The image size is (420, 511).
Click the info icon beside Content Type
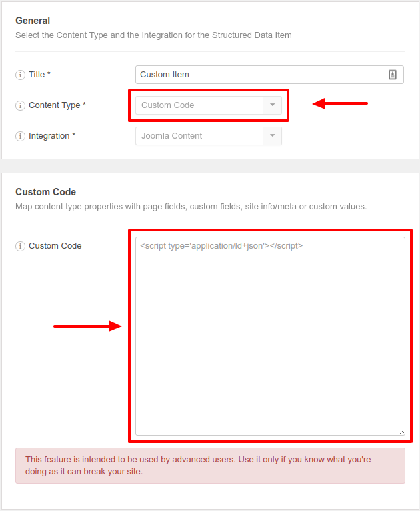[x=20, y=105]
